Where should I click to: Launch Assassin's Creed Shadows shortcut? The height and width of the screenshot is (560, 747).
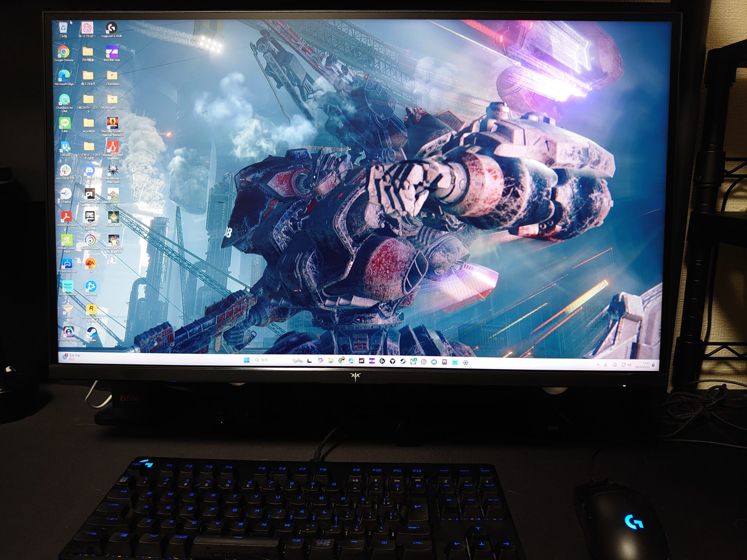pyautogui.click(x=113, y=150)
